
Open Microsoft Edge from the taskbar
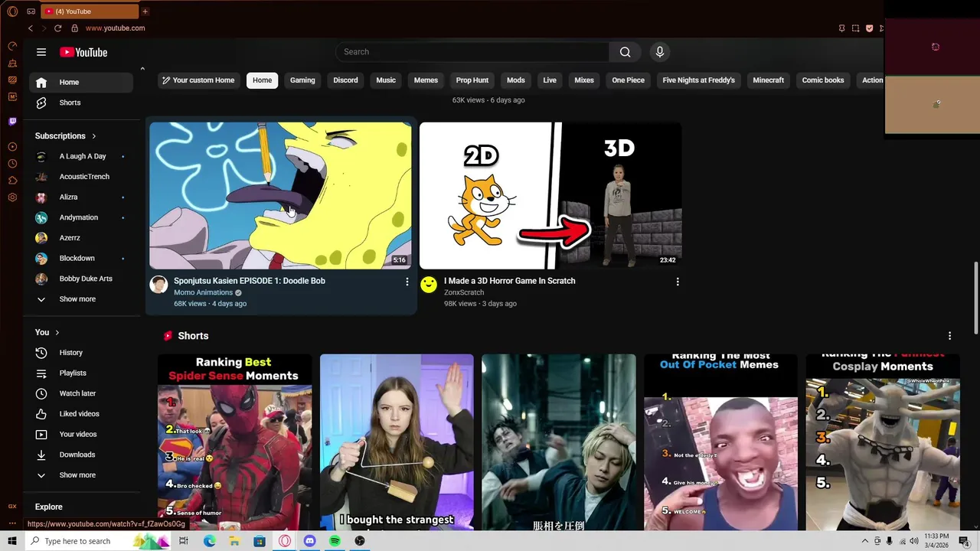(209, 541)
